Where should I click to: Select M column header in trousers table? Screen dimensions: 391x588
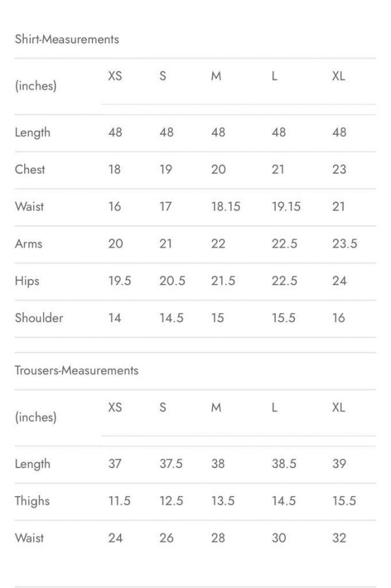tap(216, 407)
